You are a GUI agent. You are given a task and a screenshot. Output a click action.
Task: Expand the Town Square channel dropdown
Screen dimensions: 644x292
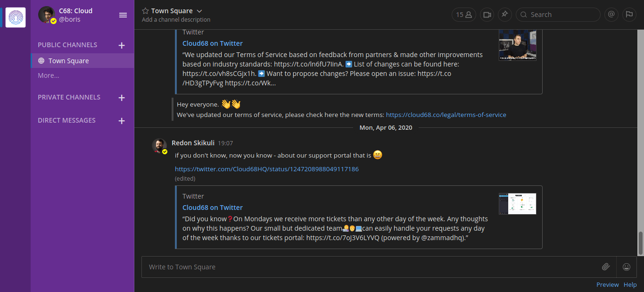coord(199,11)
